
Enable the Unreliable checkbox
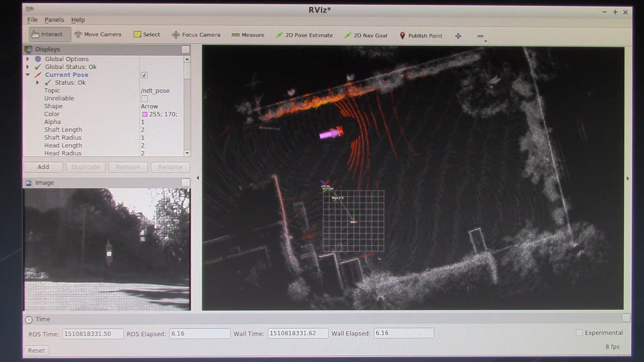pos(144,99)
